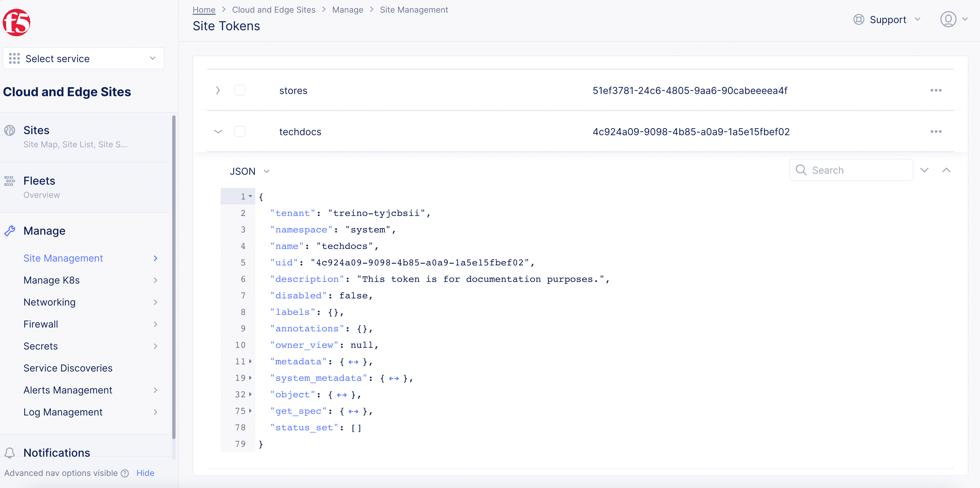
Task: Click the Manage wrench icon
Action: pos(10,231)
